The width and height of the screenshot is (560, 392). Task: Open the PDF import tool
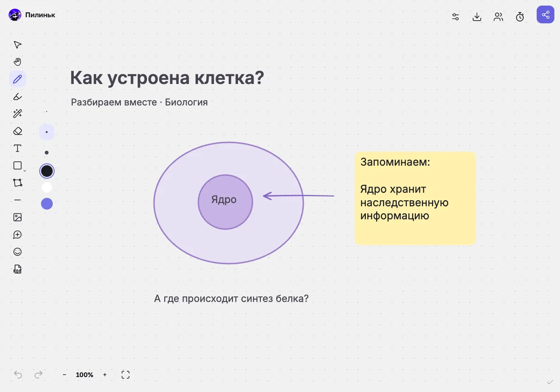tap(17, 269)
